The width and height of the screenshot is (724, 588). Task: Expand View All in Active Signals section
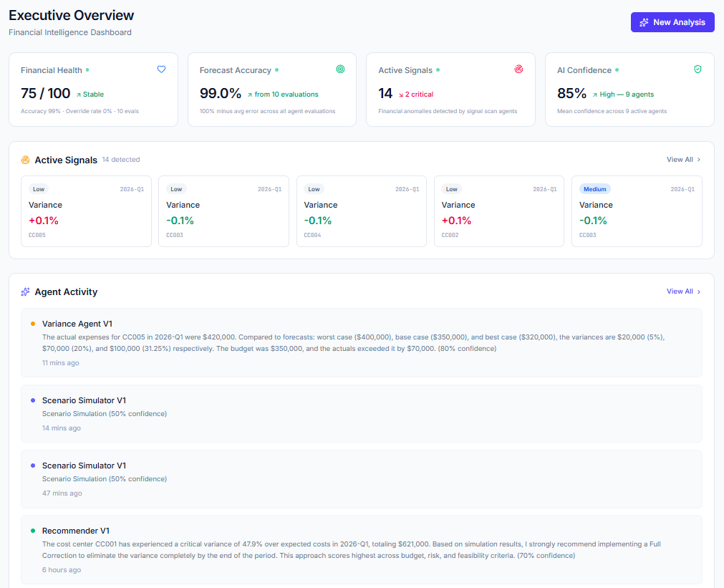coord(681,160)
